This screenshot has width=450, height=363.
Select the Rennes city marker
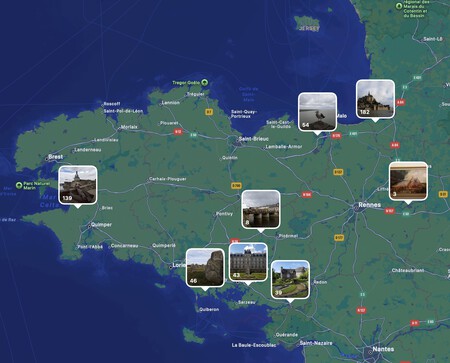[x=356, y=208]
